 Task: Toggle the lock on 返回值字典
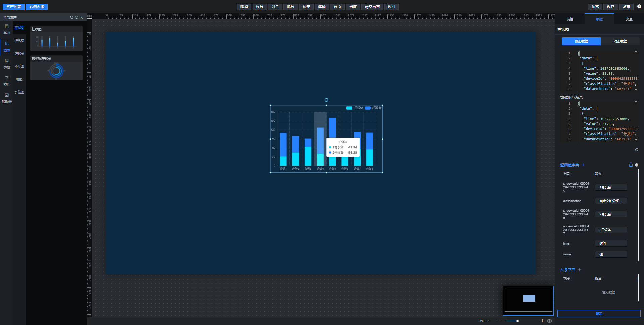click(631, 165)
